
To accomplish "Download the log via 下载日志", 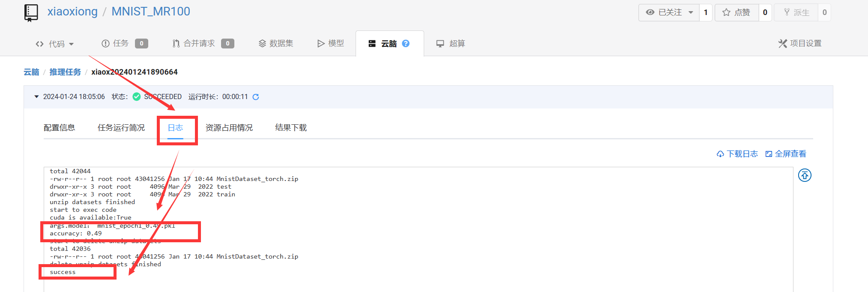I will click(737, 154).
